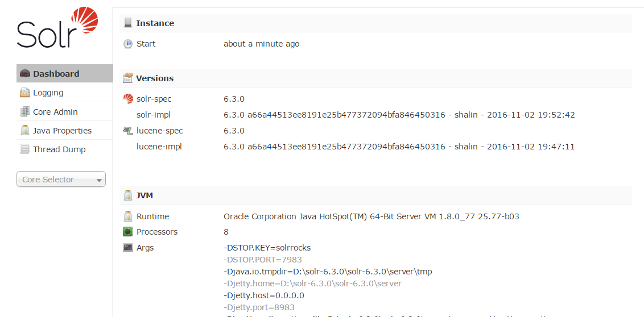Click the 'about a minute ago' value
The image size is (644, 317).
pyautogui.click(x=262, y=44)
